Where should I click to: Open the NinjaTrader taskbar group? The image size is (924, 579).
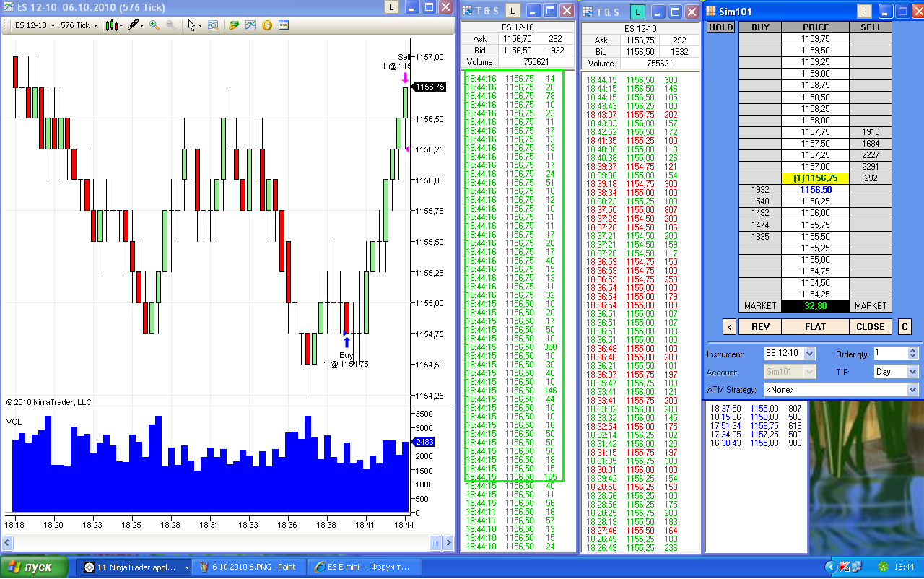pyautogui.click(x=134, y=567)
